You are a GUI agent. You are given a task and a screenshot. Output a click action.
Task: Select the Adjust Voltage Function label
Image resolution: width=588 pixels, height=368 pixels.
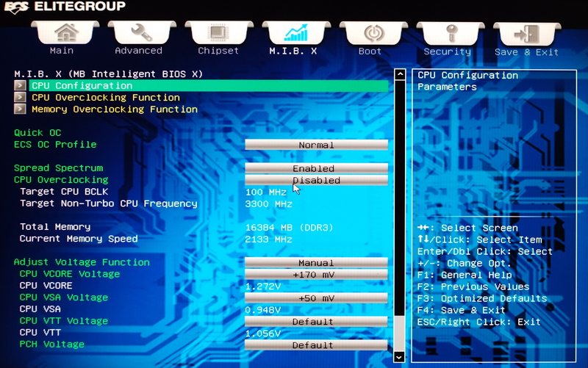pyautogui.click(x=82, y=262)
